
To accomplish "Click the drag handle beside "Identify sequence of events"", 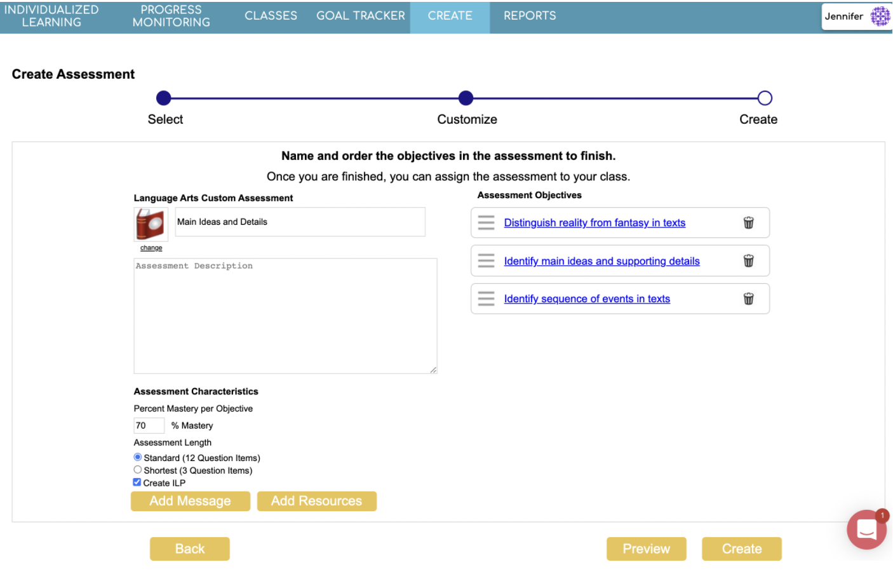I will pyautogui.click(x=486, y=298).
